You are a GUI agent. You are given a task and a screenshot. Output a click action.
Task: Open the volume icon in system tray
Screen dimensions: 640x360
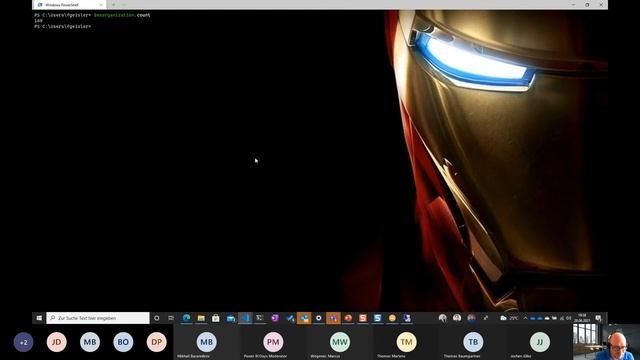pos(569,318)
